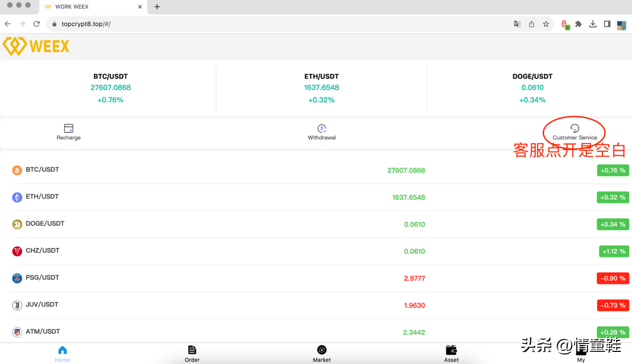Click the list price 27607.0868
This screenshot has height=364, width=632.
406,171
